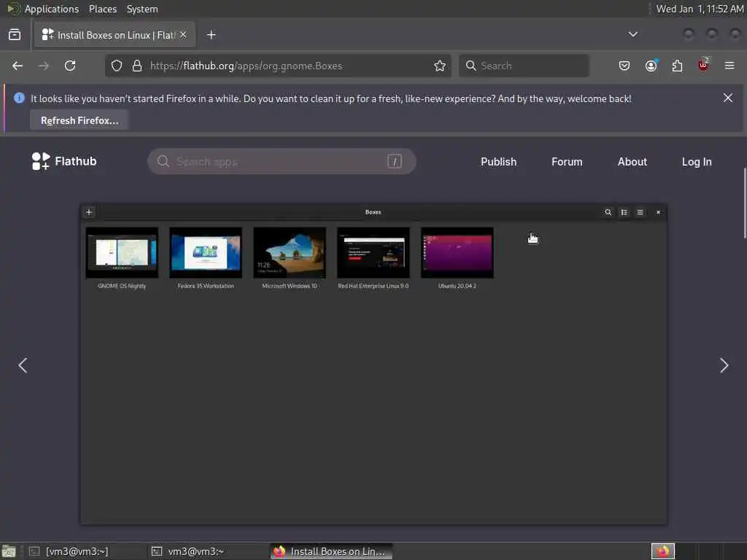This screenshot has width=747, height=560.
Task: Open the Firefox View icon
Action: 15,35
